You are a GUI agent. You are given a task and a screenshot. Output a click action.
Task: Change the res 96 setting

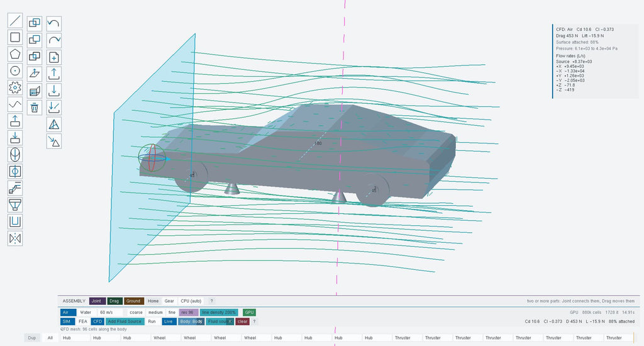[x=189, y=312]
